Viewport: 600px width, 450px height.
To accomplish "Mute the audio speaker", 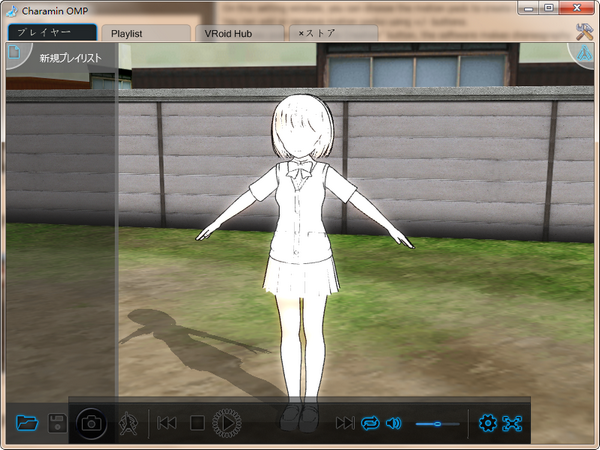I will click(x=393, y=423).
